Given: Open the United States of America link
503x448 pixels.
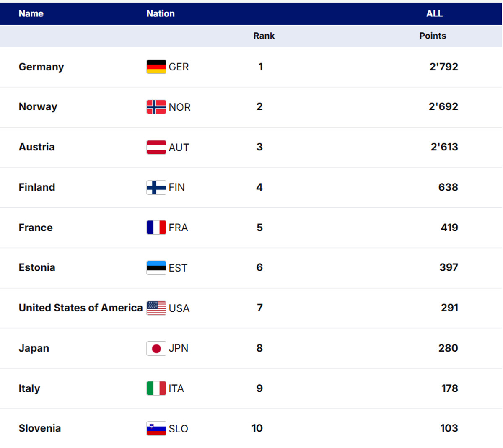Looking at the screenshot, I should (80, 308).
